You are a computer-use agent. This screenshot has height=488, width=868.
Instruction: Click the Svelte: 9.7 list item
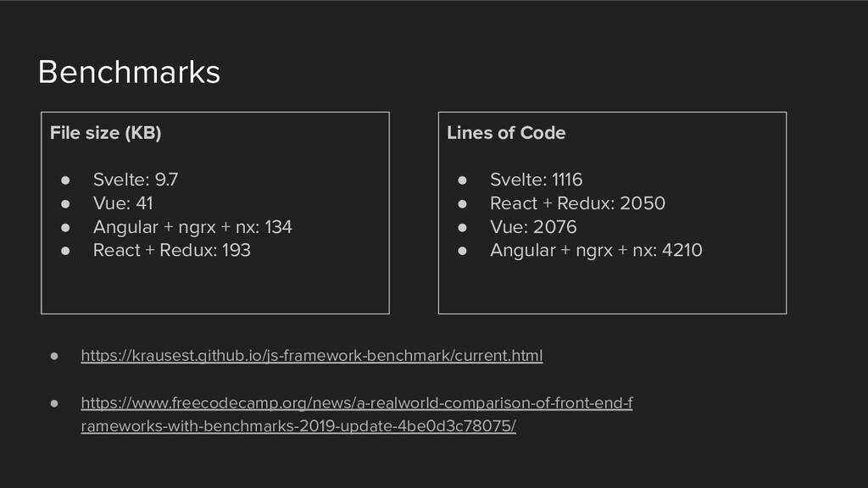click(x=136, y=180)
